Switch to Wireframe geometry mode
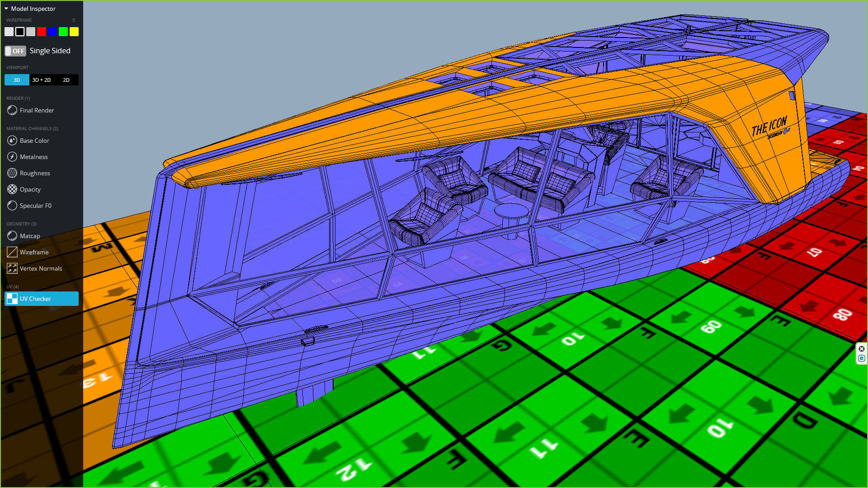Viewport: 868px width, 488px height. point(34,252)
